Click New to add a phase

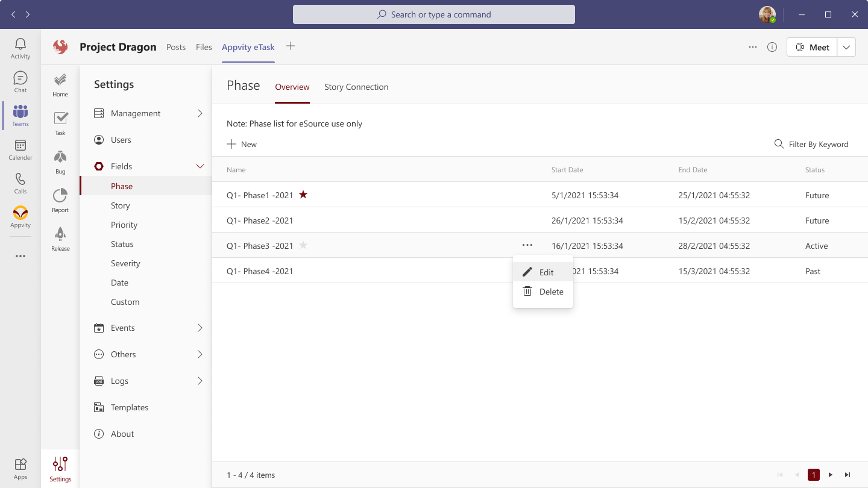tap(242, 144)
